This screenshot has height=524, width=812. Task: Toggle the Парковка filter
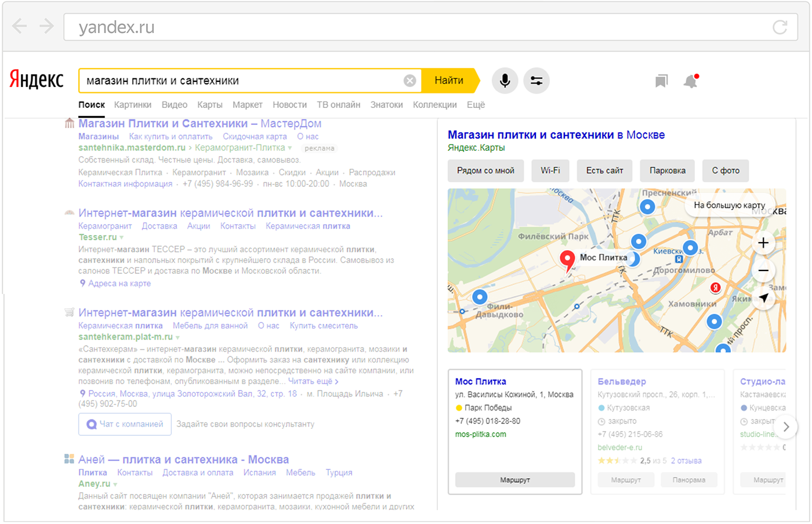click(x=668, y=171)
